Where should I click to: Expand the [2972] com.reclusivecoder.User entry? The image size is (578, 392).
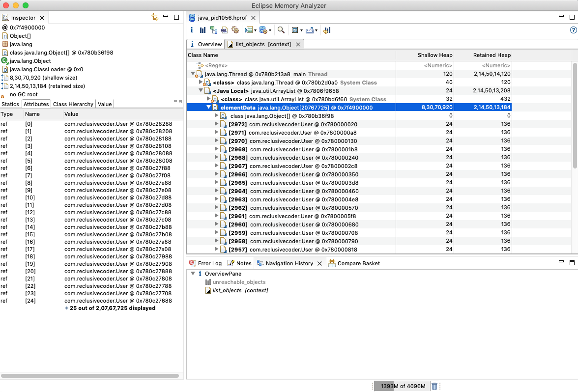216,124
